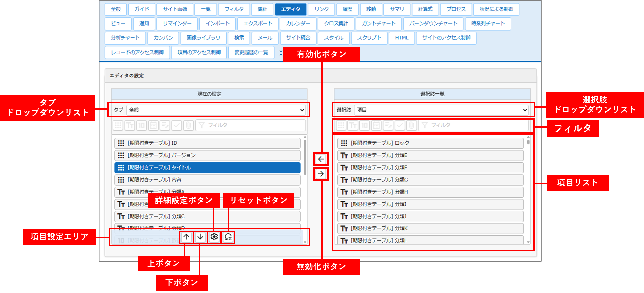Viewport: 644px width, 293px height.
Task: Select [期限付きテーブル] バージョン in current settings
Action: [207, 155]
